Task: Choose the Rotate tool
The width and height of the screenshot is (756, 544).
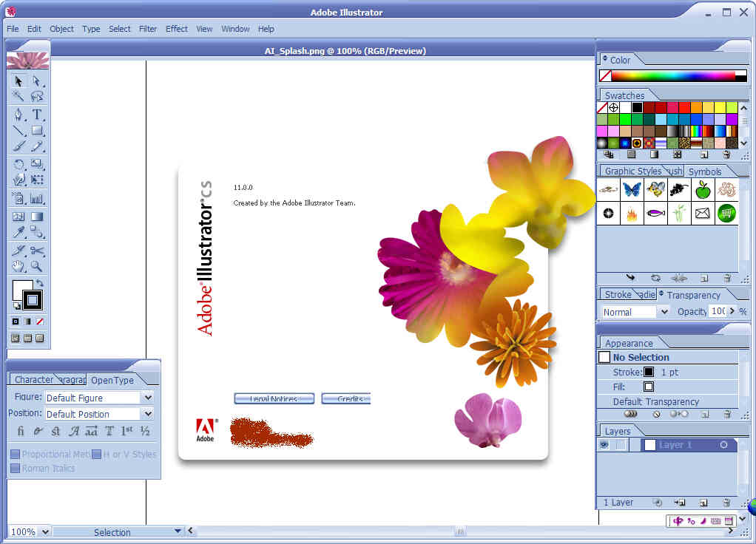Action: tap(18, 164)
